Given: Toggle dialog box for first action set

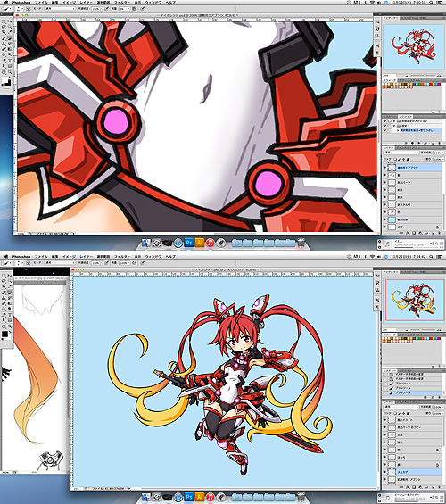Looking at the screenshot, I should coord(390,120).
